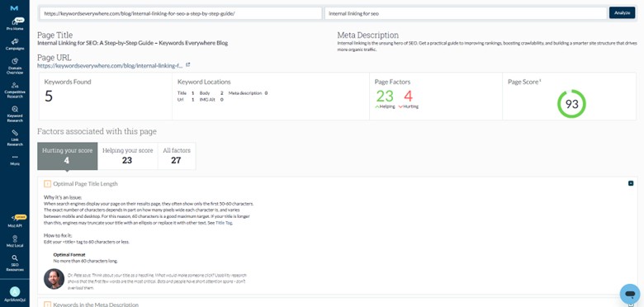Click the keyword input field
This screenshot has height=307, width=644.
[466, 13]
